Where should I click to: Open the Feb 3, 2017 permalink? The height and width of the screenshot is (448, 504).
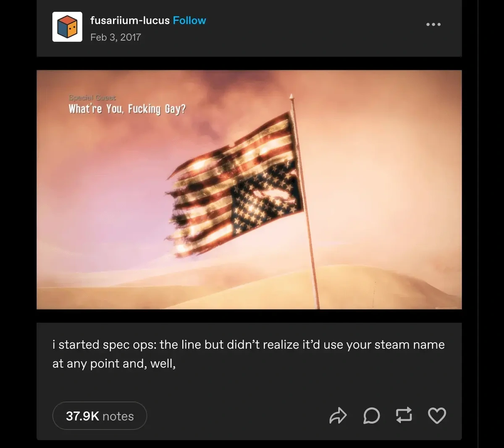[115, 37]
